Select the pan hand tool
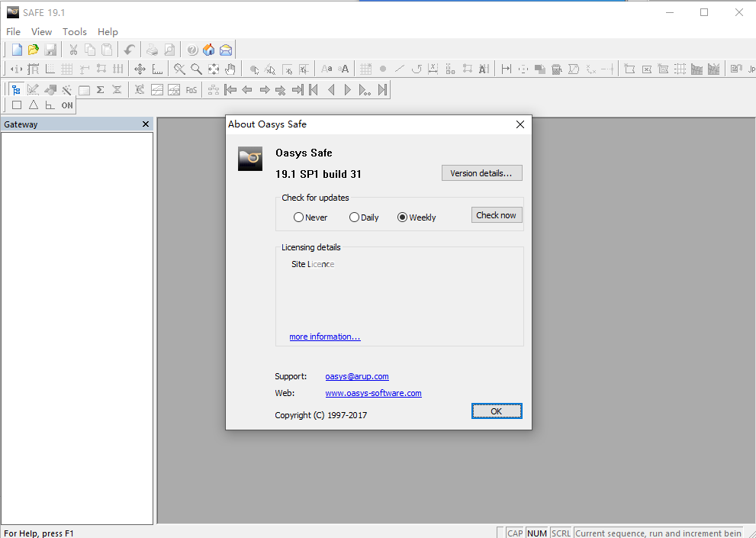Screen dimensions: 756x538 (230, 69)
